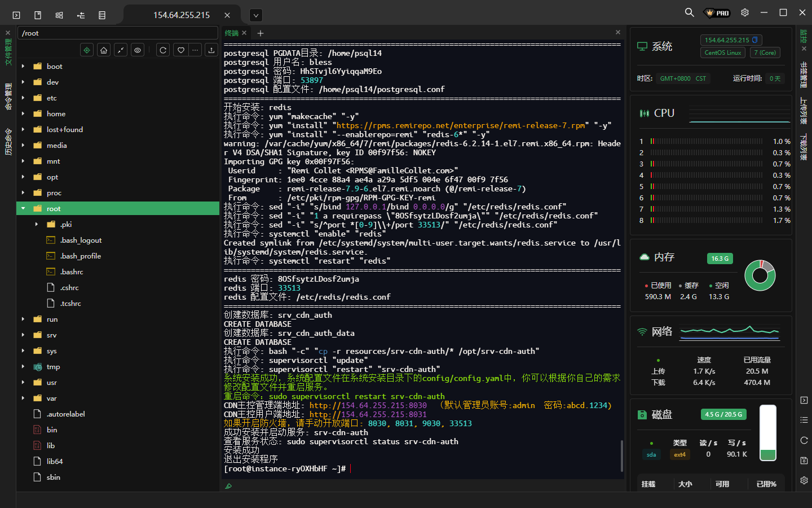Select the 终端 terminal tab
This screenshot has width=812, height=508.
click(232, 33)
